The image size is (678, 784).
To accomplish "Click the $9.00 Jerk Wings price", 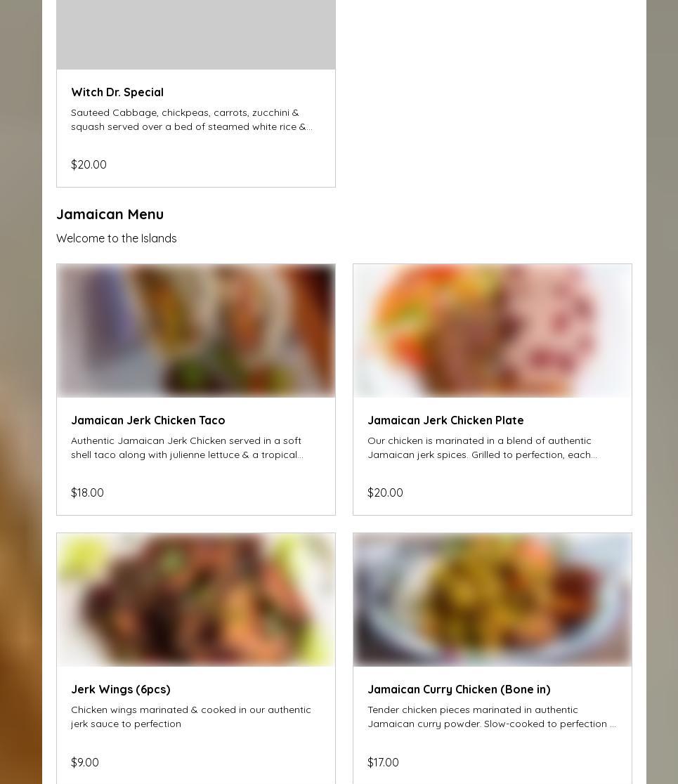I will (x=85, y=762).
